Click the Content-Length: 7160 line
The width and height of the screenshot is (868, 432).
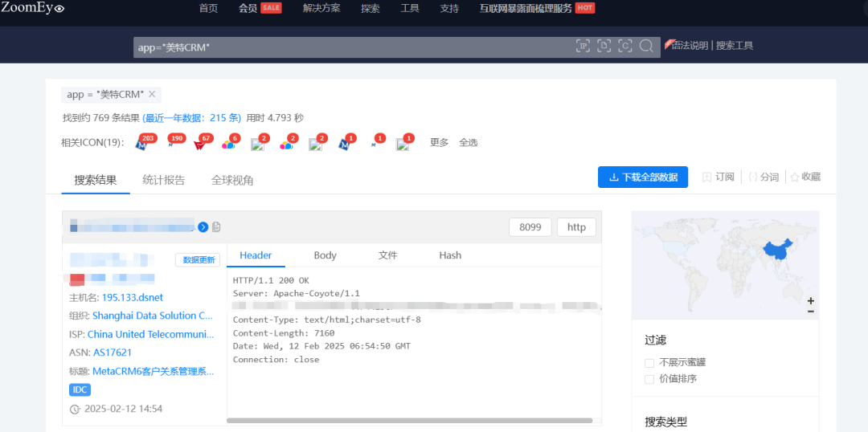(x=284, y=333)
